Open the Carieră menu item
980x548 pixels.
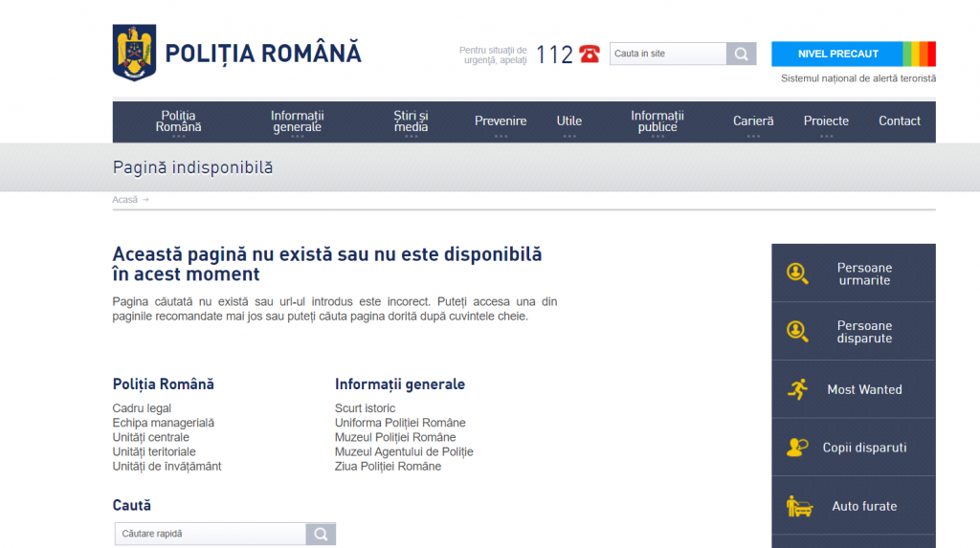(x=753, y=121)
